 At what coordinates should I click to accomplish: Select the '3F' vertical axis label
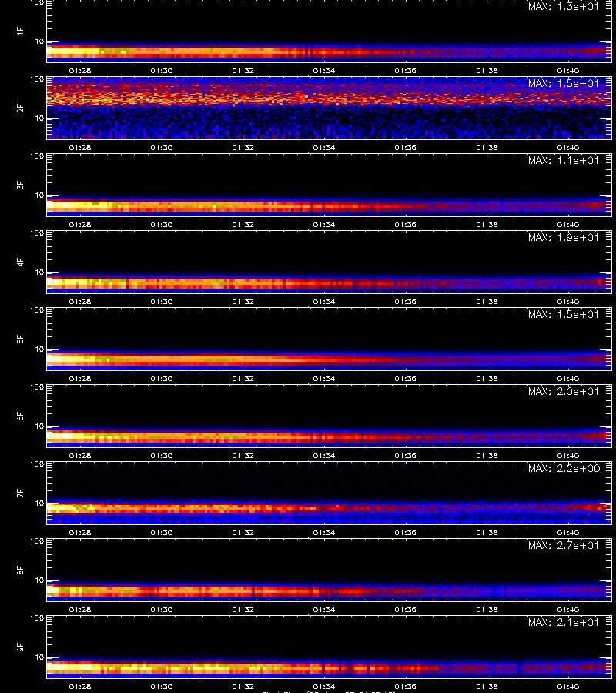[20, 185]
